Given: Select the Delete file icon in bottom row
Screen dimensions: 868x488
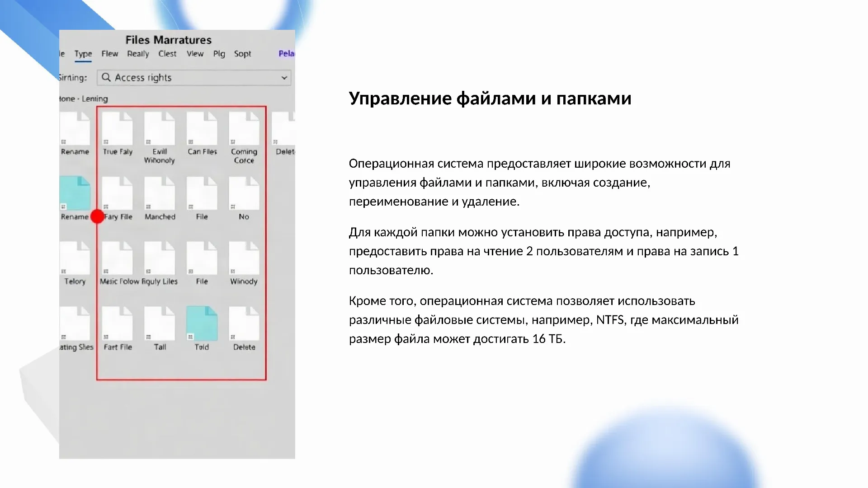Looking at the screenshot, I should coord(244,324).
